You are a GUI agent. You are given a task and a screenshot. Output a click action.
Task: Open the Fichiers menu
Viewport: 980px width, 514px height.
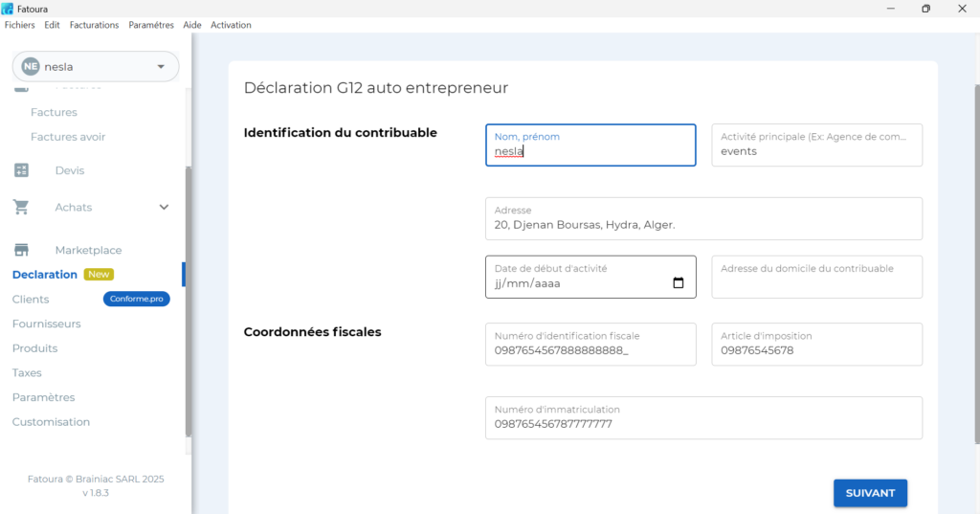(19, 25)
